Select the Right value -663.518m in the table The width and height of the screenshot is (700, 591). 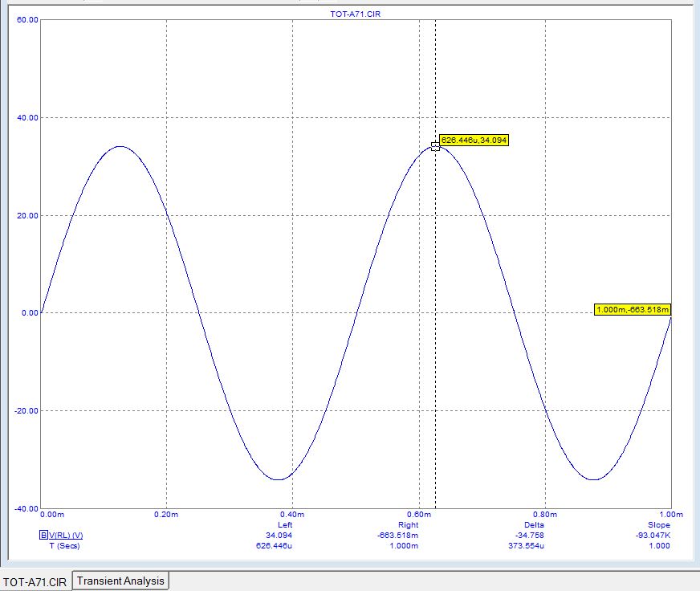point(398,535)
